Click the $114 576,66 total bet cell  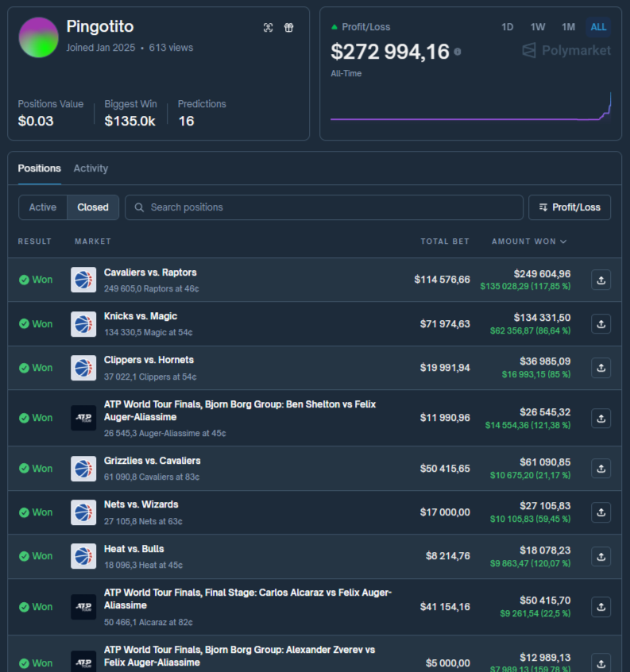click(x=442, y=280)
